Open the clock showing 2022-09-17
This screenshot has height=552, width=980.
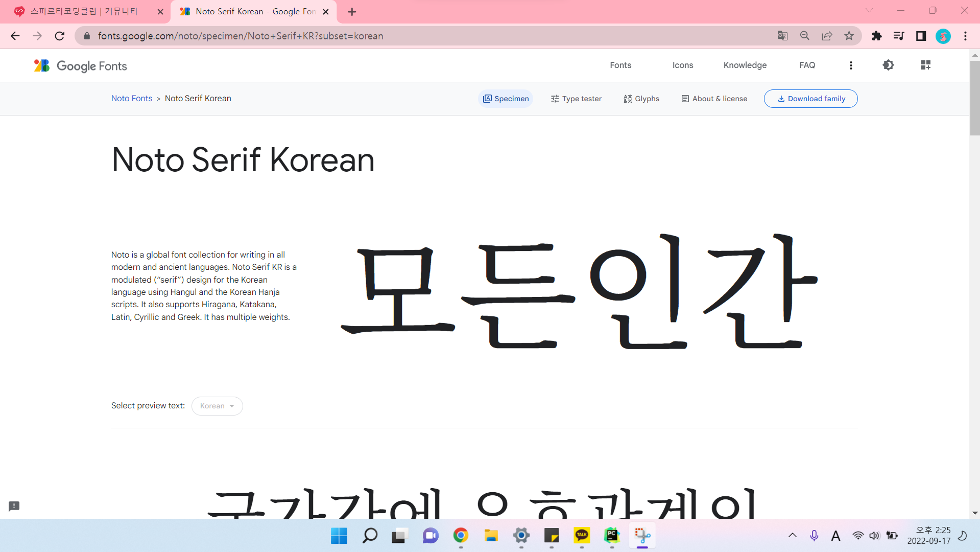click(x=929, y=536)
